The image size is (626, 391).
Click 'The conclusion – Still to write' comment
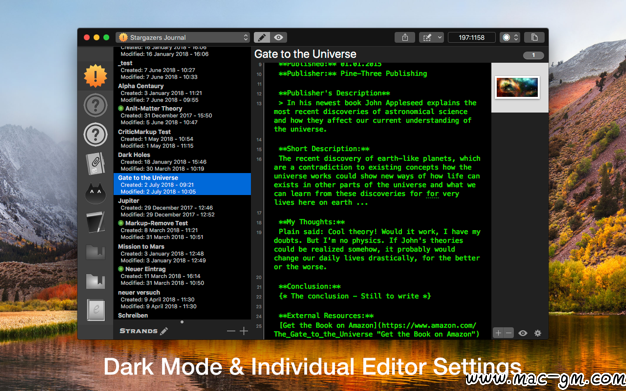pos(355,296)
